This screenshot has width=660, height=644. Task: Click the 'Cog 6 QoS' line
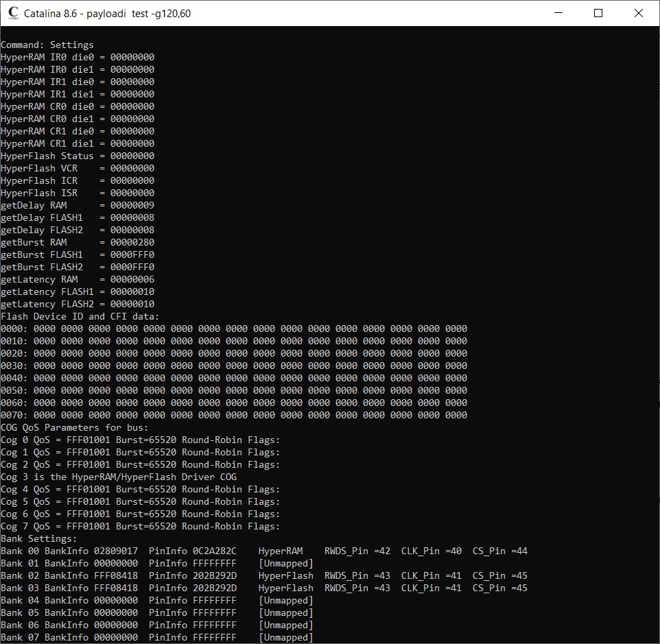click(141, 514)
